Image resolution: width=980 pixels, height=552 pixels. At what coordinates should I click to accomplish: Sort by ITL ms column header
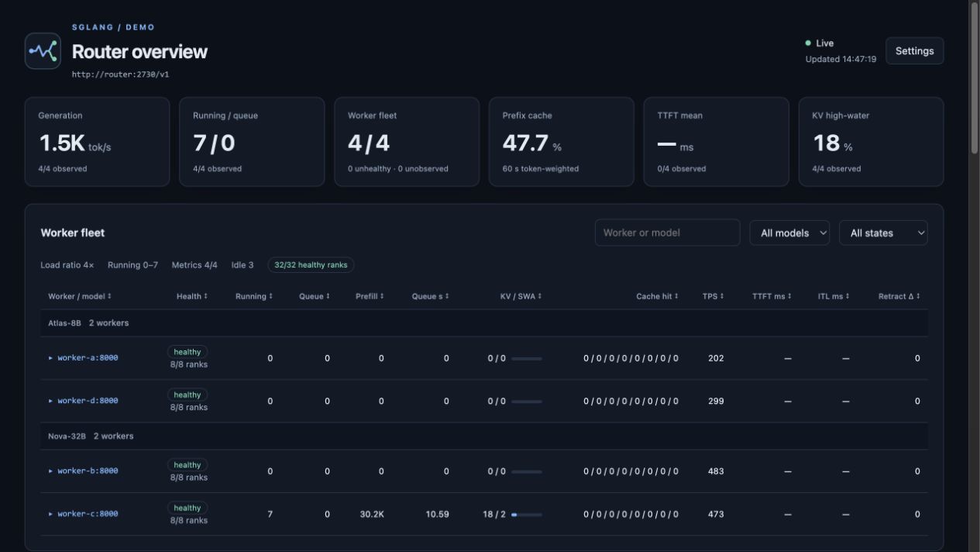(834, 296)
